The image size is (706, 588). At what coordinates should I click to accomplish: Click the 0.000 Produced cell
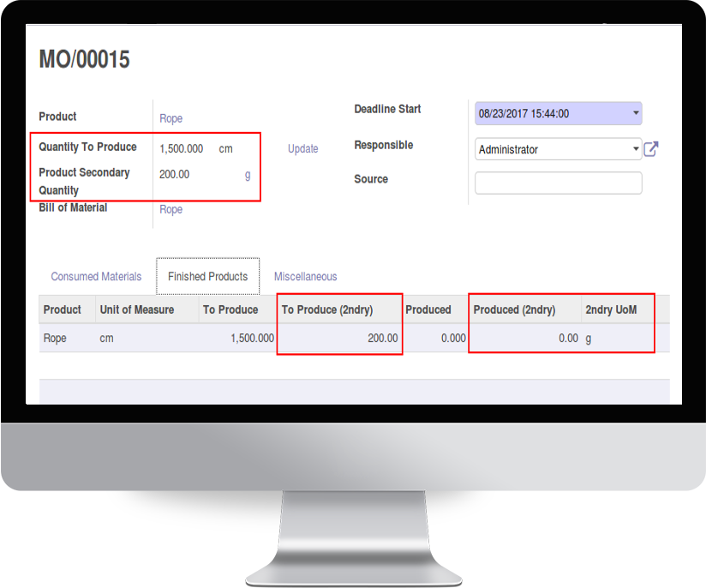453,338
